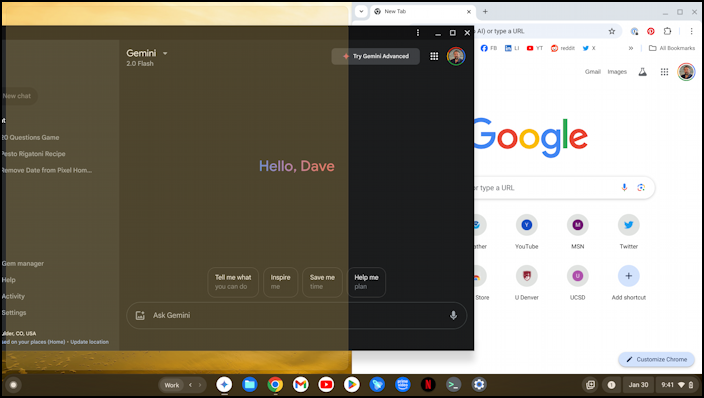Open Search Labs flask icon
704x398 pixels.
(642, 72)
